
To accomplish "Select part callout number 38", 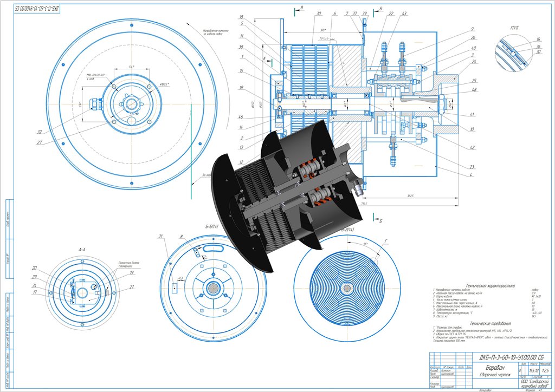I will (x=241, y=47).
